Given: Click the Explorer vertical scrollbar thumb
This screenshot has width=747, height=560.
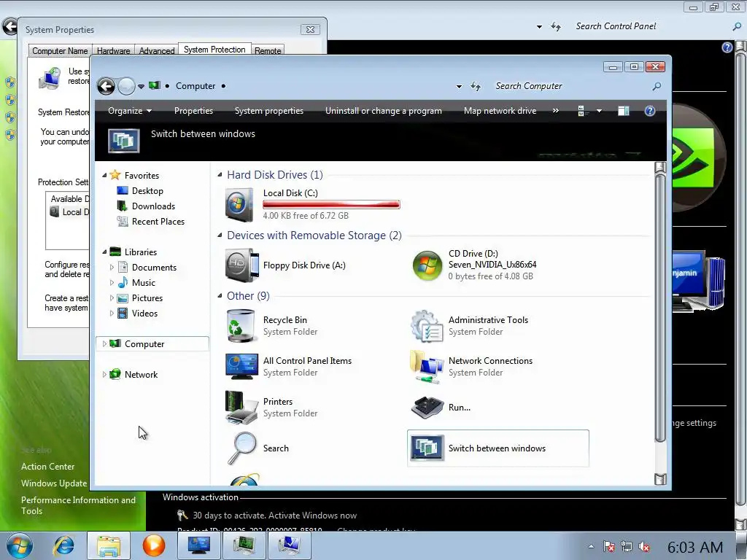Looking at the screenshot, I should click(x=659, y=308).
